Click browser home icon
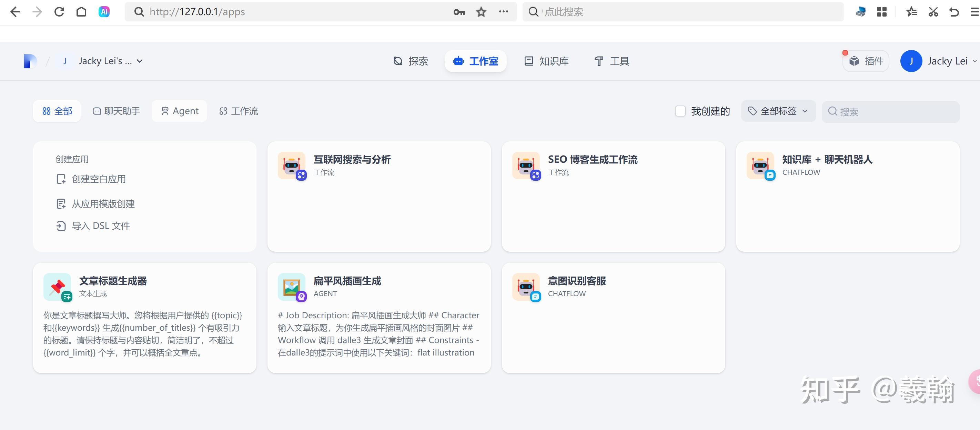Image resolution: width=980 pixels, height=430 pixels. (81, 12)
